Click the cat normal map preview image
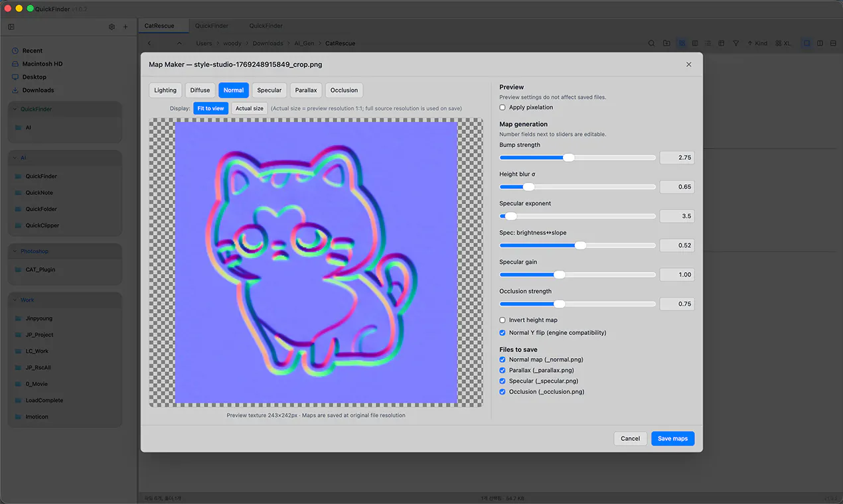Screen dimensions: 843x504 pyautogui.click(x=316, y=263)
